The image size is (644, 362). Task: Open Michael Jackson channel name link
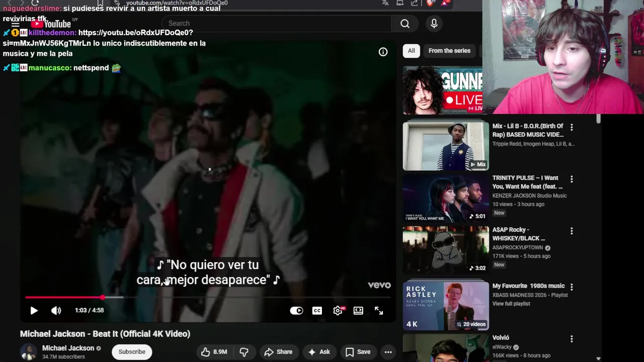[68, 348]
